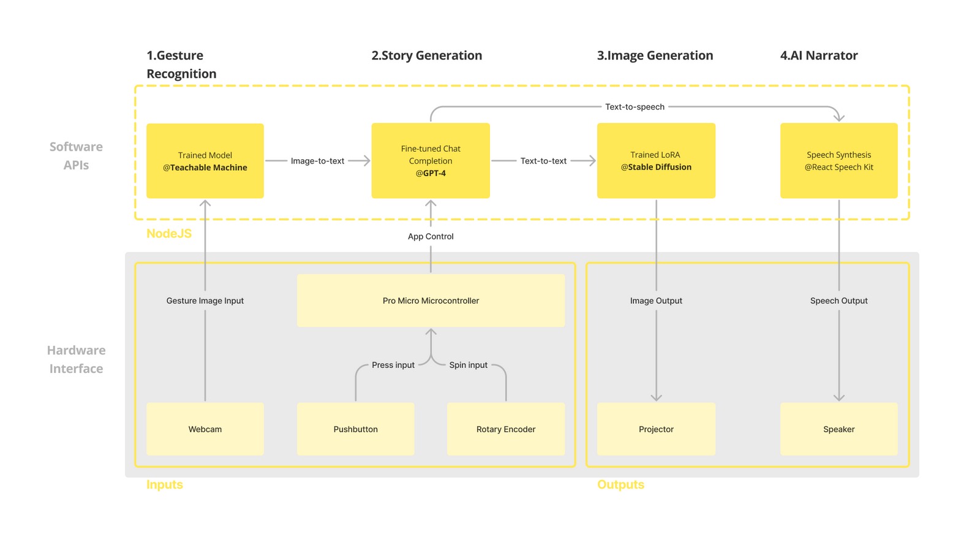Click the App Control label
The height and width of the screenshot is (551, 980).
431,236
